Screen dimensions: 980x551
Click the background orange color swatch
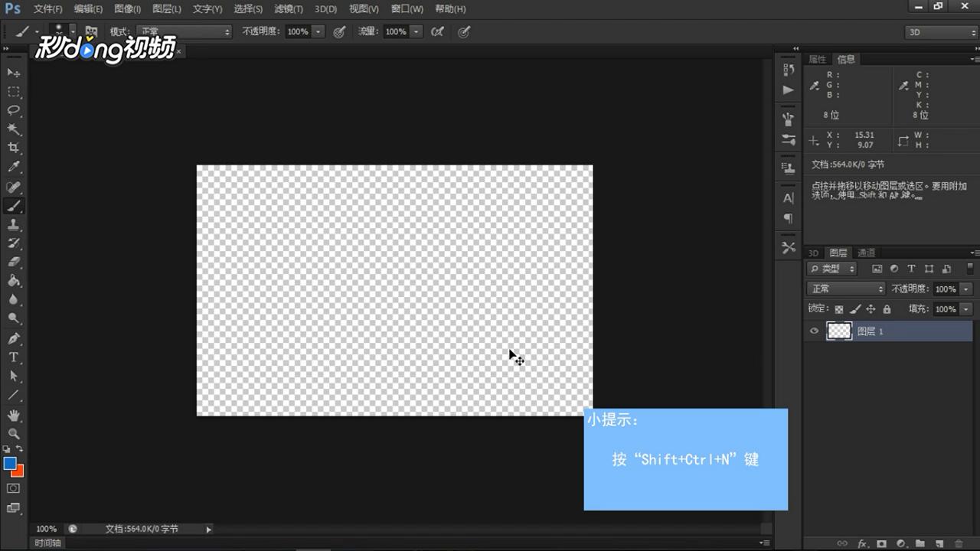coord(18,471)
